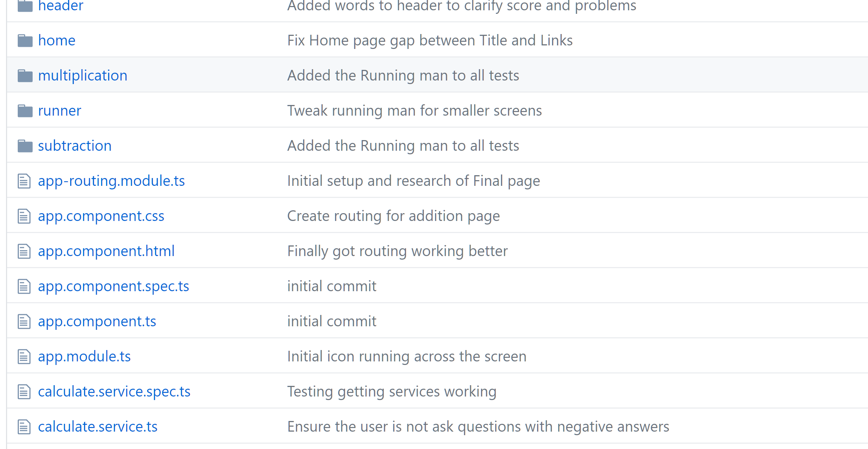Open commit 'Finally got routing working better'
The width and height of the screenshot is (868, 449).
tap(397, 251)
